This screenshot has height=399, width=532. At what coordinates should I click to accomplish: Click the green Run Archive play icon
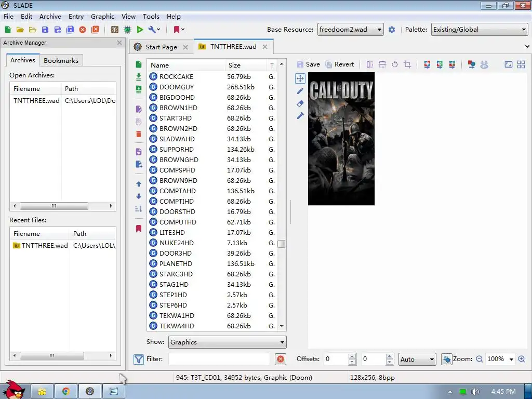[x=140, y=30]
